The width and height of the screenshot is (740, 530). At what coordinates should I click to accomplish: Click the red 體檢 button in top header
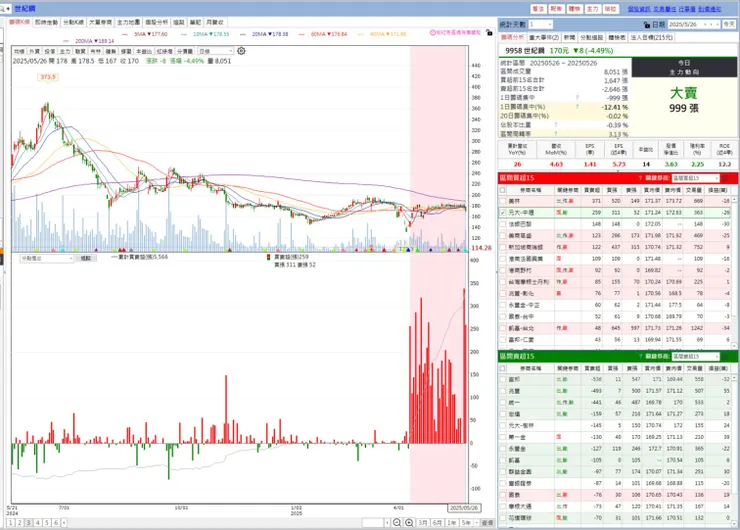point(574,9)
